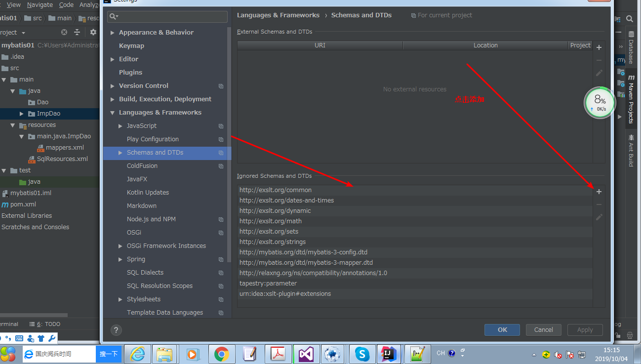Expand the Editor settings group
Viewport: 641px width, 364px height.
click(113, 59)
